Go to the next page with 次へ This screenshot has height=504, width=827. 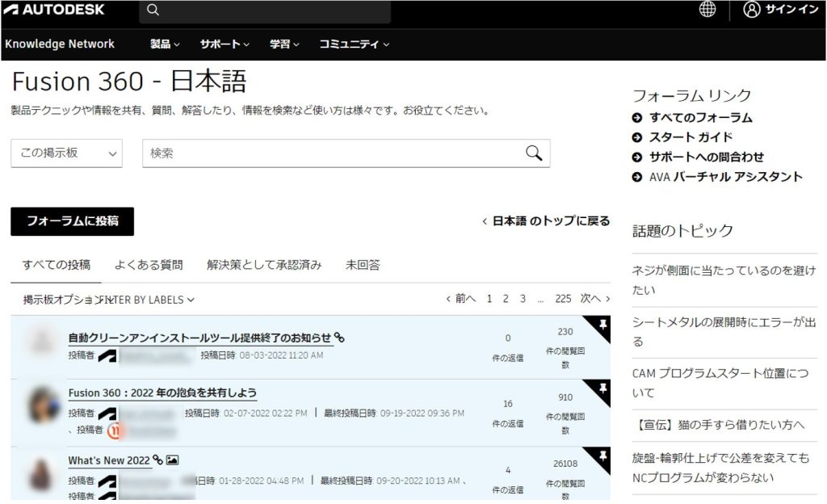pyautogui.click(x=595, y=299)
